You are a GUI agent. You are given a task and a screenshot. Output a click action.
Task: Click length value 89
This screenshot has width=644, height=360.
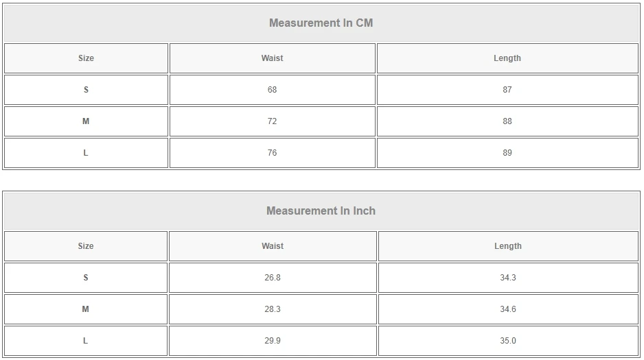507,153
